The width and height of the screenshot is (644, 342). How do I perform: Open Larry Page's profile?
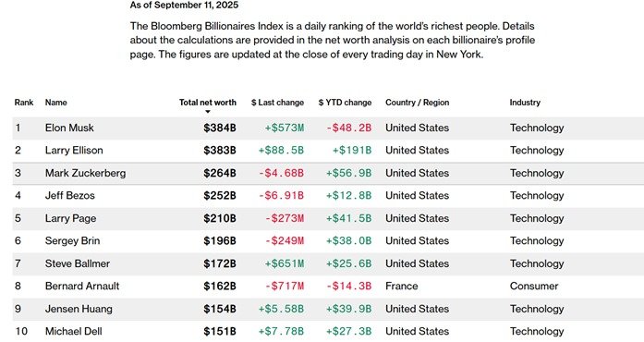click(70, 218)
